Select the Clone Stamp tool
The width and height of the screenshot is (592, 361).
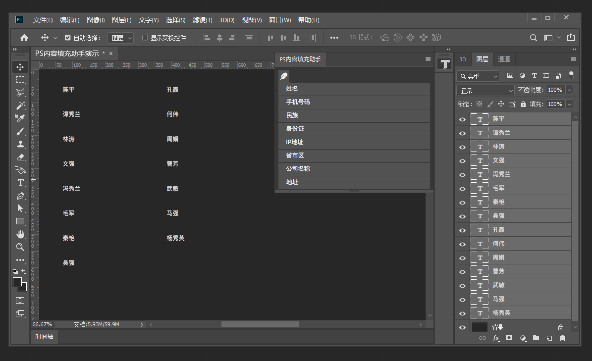tap(20, 144)
